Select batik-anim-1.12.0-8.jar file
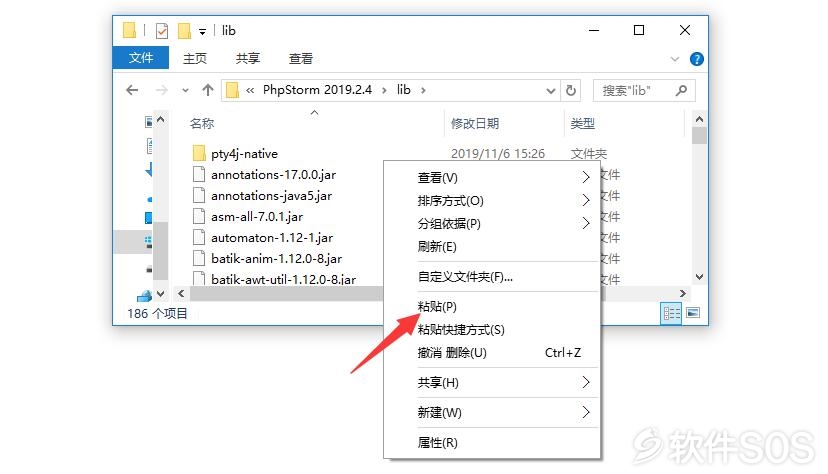 pyautogui.click(x=277, y=259)
